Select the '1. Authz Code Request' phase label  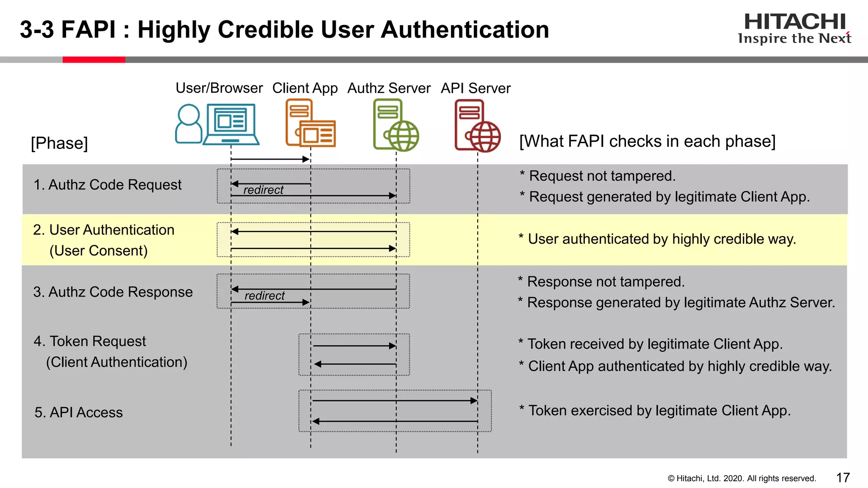pos(107,185)
